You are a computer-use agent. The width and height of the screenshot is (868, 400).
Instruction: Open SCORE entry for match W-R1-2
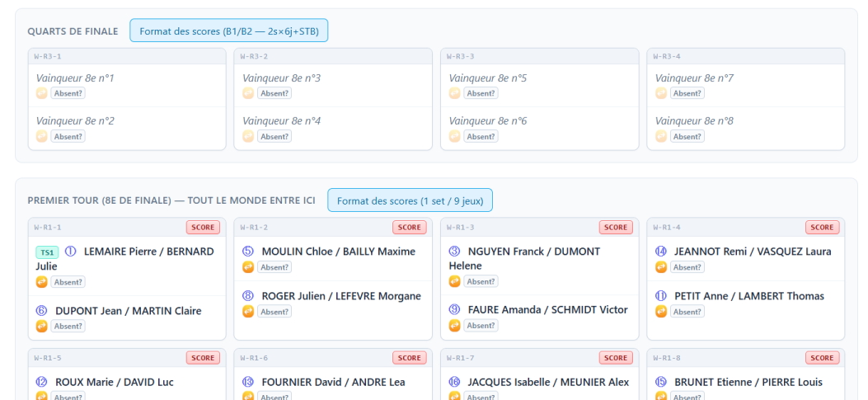[410, 227]
